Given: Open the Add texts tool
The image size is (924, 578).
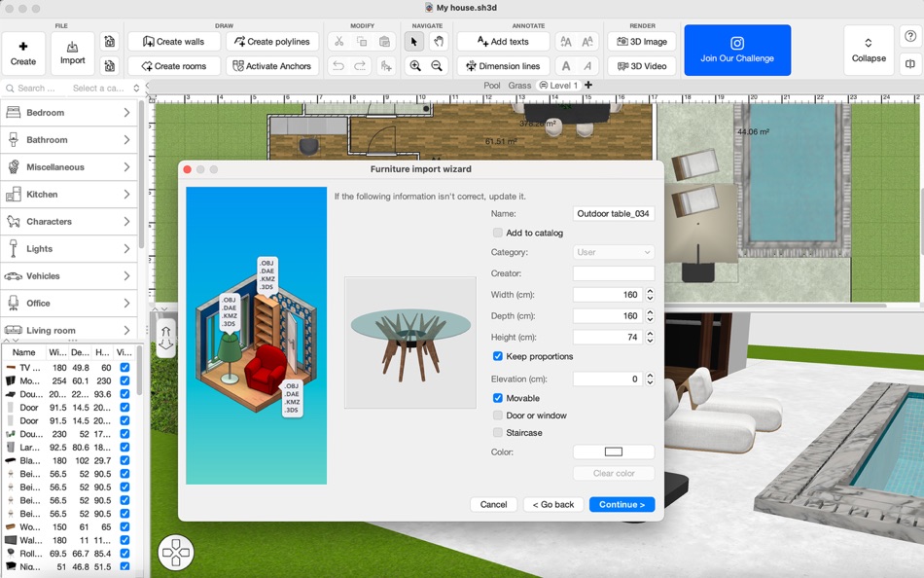Looking at the screenshot, I should (505, 42).
